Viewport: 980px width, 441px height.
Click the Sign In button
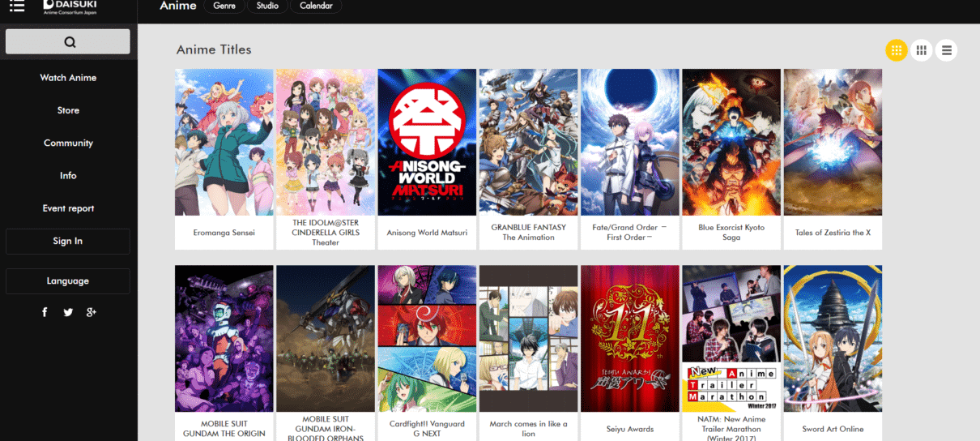pyautogui.click(x=68, y=241)
